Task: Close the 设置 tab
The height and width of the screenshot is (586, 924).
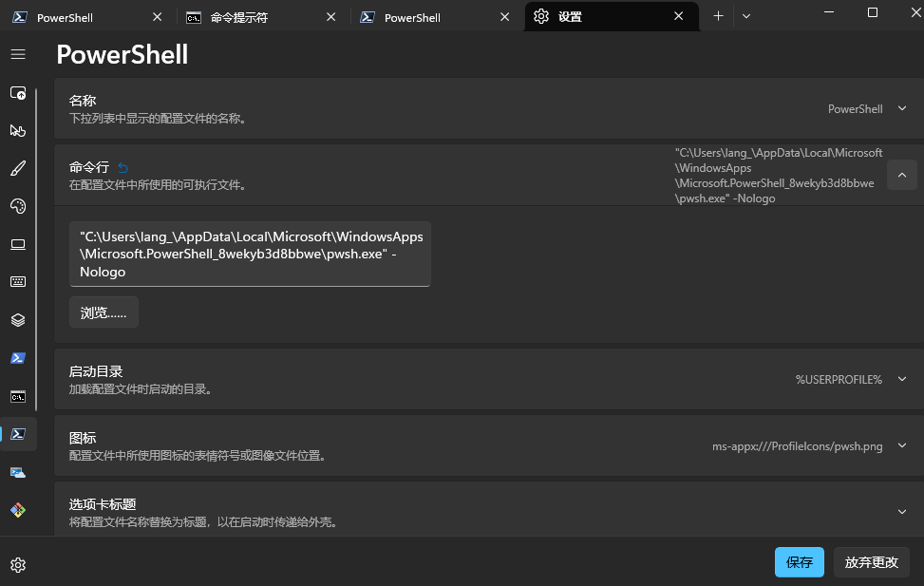Action: tap(679, 16)
